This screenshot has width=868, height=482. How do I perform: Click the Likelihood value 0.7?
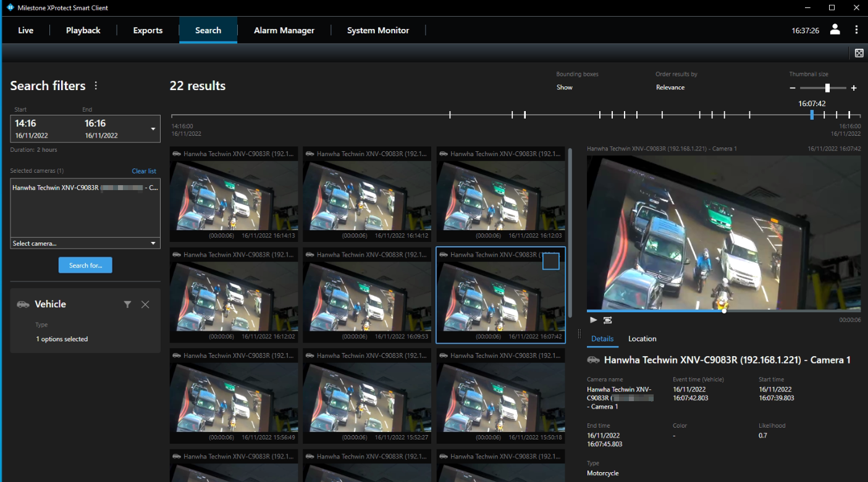(x=763, y=435)
